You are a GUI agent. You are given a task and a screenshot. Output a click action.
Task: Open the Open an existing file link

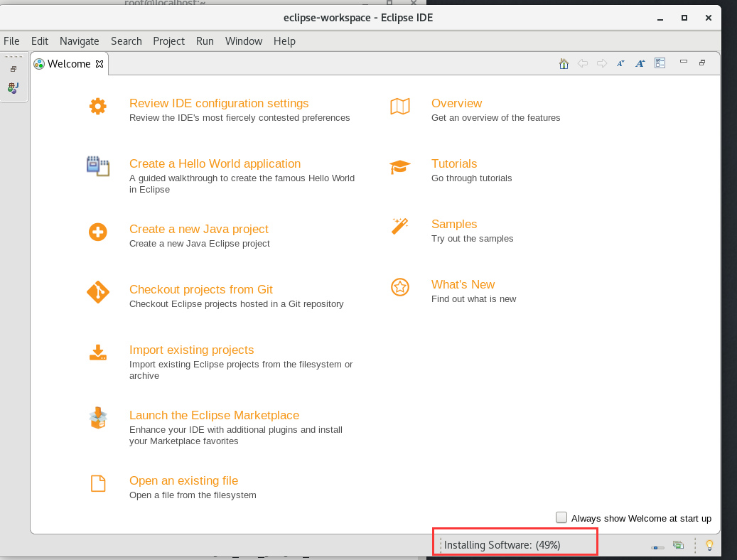click(x=183, y=480)
